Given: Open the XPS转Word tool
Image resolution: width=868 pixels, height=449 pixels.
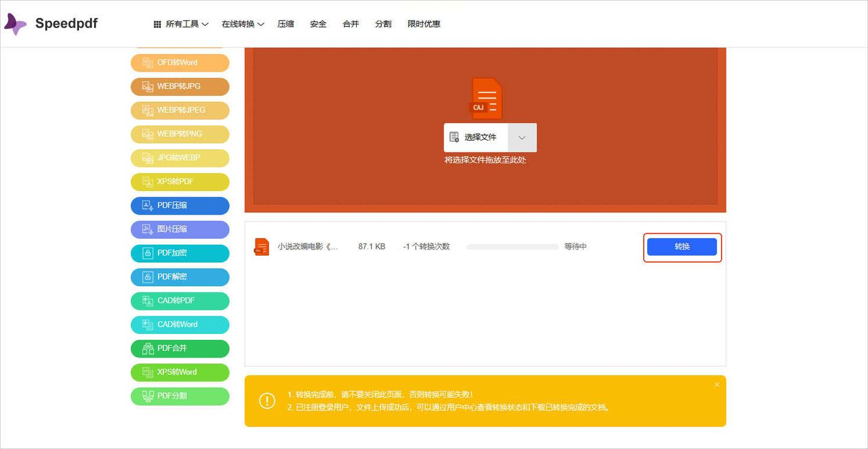Looking at the screenshot, I should coord(180,372).
